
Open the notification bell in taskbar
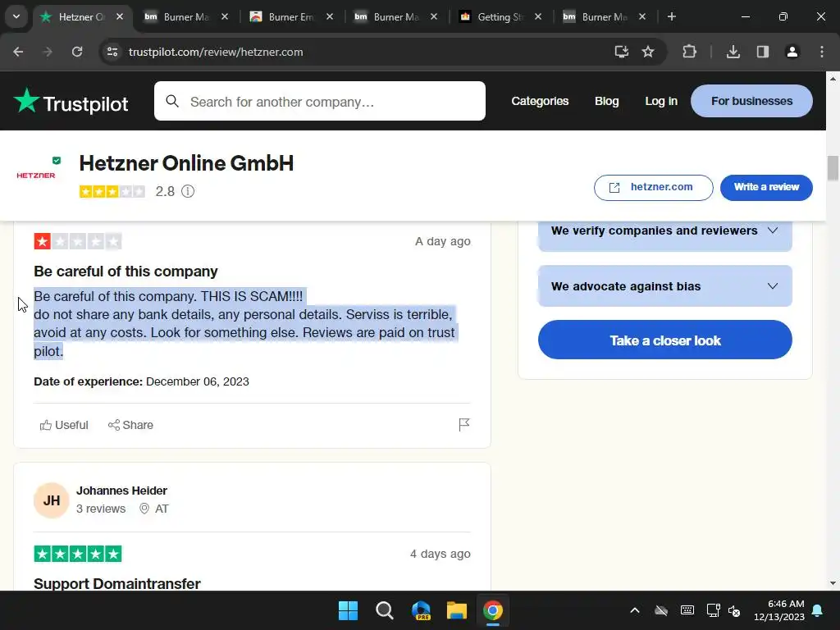tap(818, 610)
